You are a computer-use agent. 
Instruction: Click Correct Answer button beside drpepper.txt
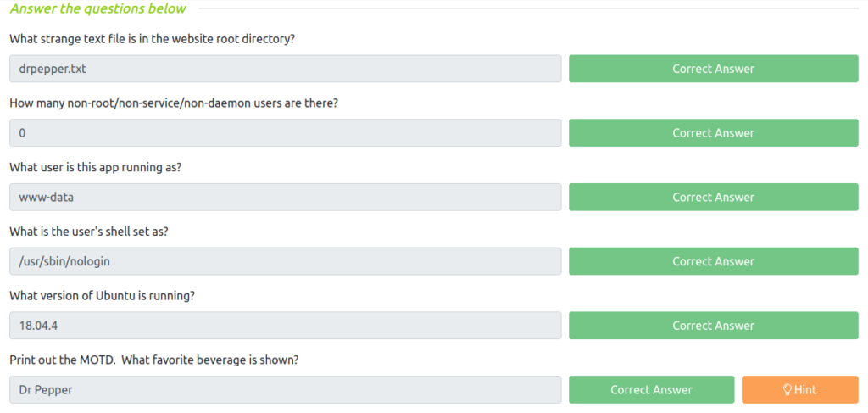714,69
